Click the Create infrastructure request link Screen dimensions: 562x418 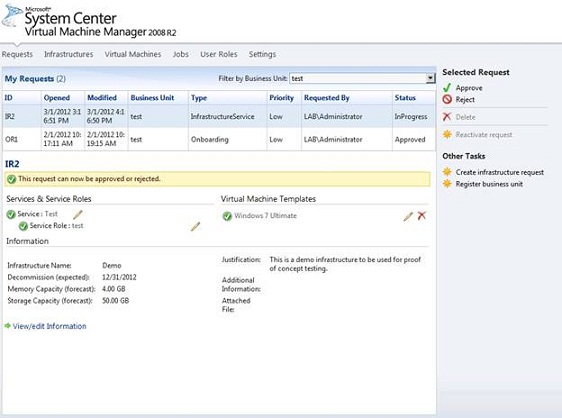point(500,172)
